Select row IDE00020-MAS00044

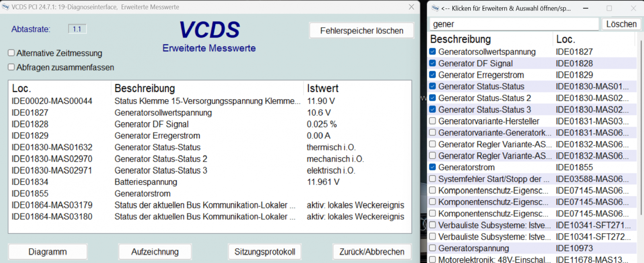point(209,101)
